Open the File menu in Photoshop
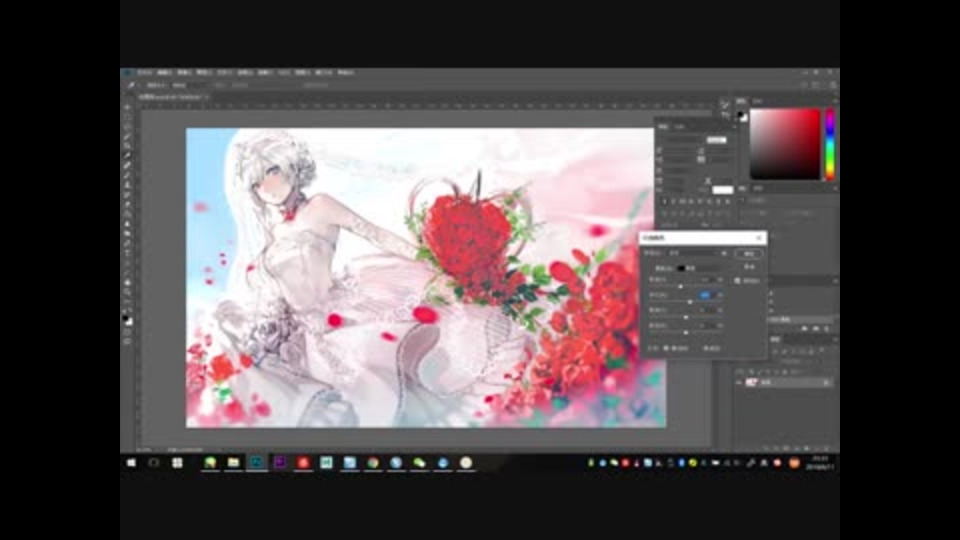Screen dimensions: 960x540 pos(144,73)
